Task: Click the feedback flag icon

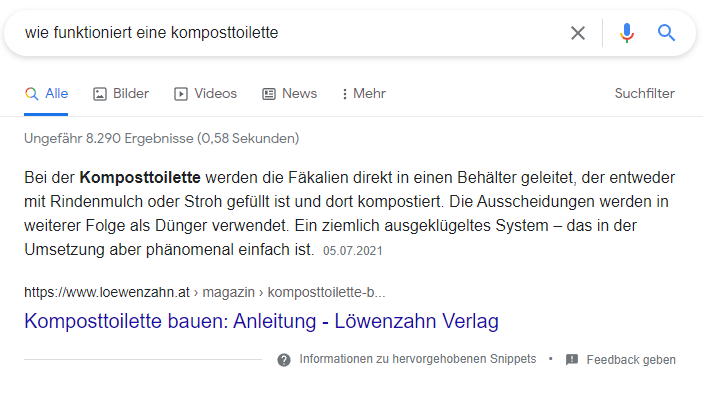Action: (572, 360)
